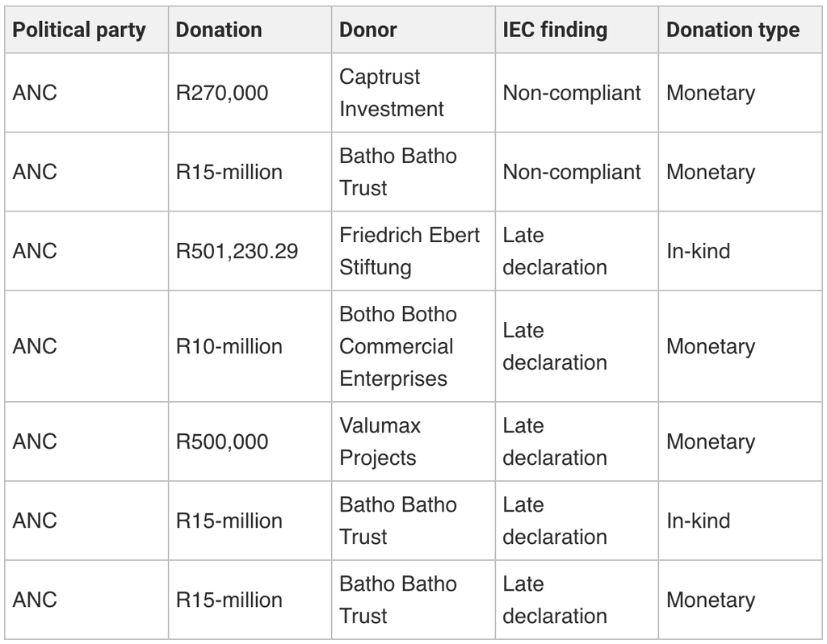Click the Donation column header

point(250,30)
